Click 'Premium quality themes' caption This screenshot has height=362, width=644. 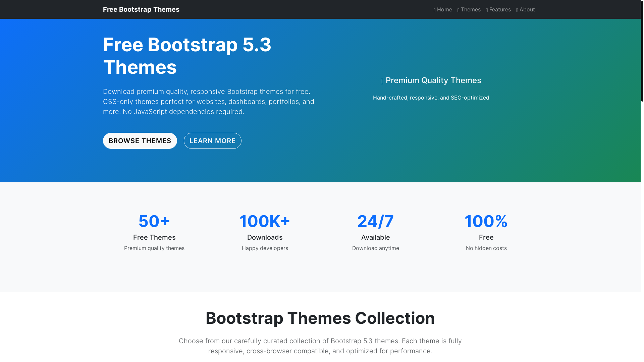pos(154,248)
